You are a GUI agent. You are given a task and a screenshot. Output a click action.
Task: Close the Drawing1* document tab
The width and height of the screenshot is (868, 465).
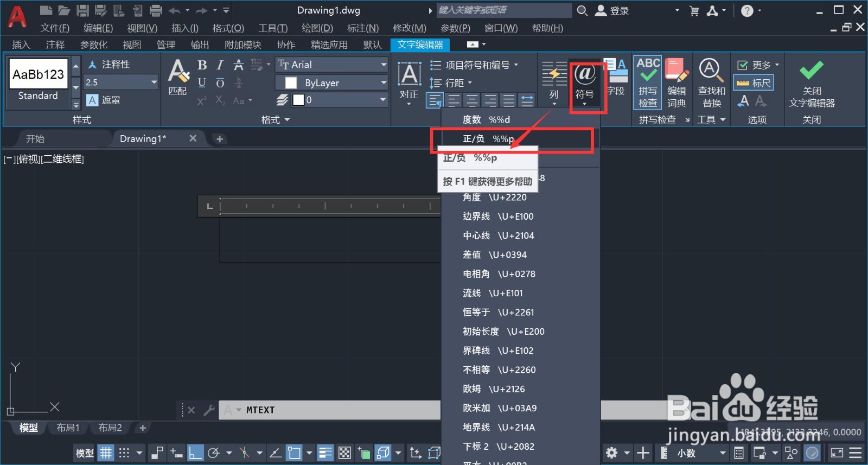click(193, 138)
